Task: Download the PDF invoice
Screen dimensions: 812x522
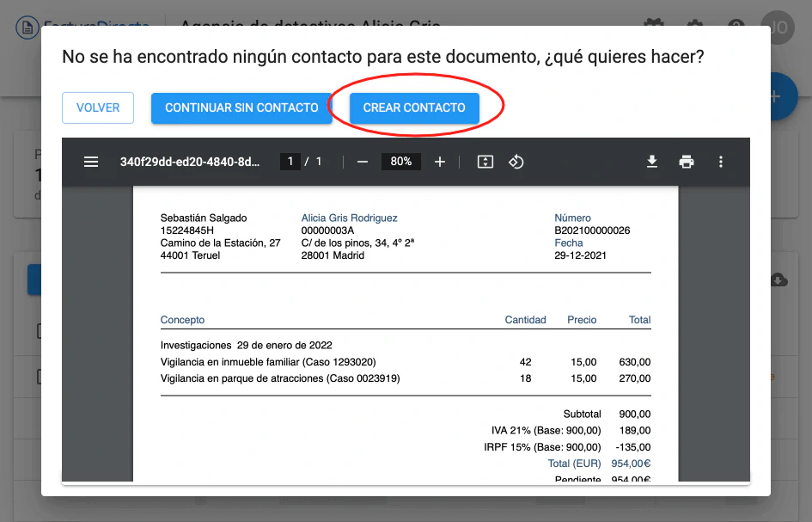Action: (652, 162)
